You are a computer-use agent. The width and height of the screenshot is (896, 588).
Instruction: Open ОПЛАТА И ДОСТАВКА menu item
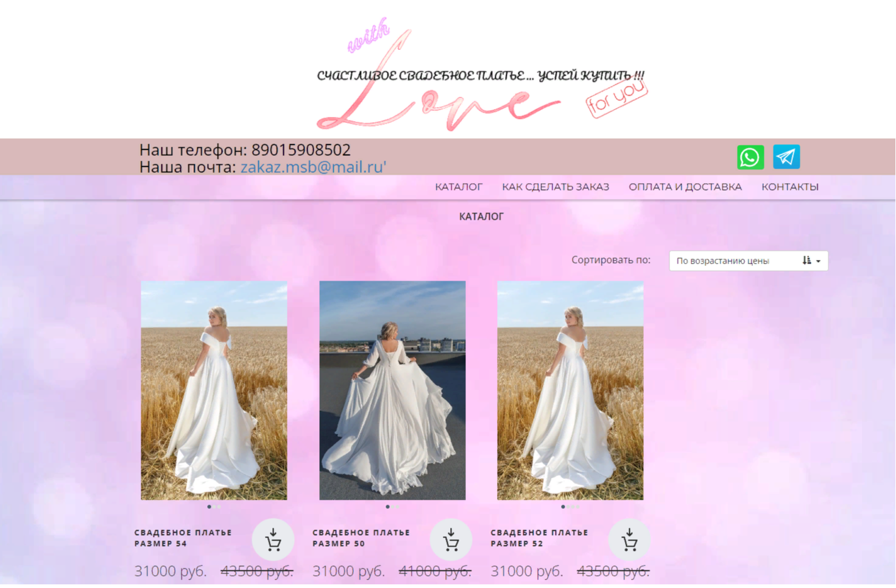685,187
